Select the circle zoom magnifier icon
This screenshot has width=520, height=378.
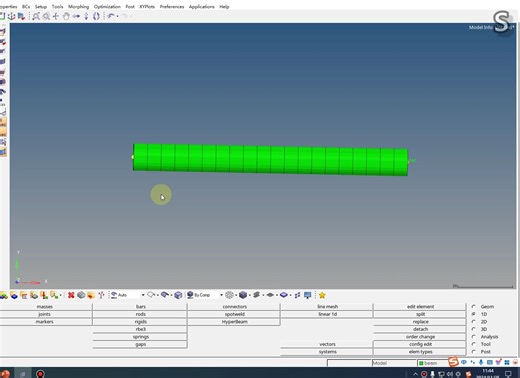click(46, 16)
